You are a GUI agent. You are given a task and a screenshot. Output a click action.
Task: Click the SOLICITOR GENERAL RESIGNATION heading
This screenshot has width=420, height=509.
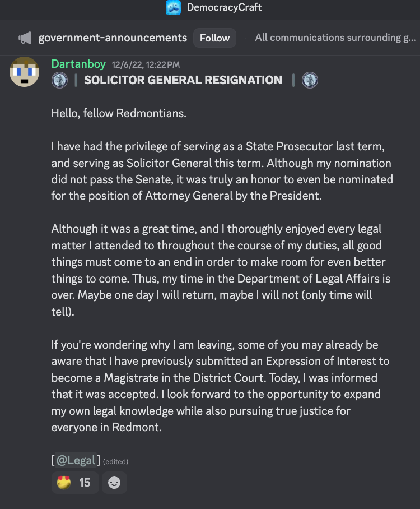183,80
